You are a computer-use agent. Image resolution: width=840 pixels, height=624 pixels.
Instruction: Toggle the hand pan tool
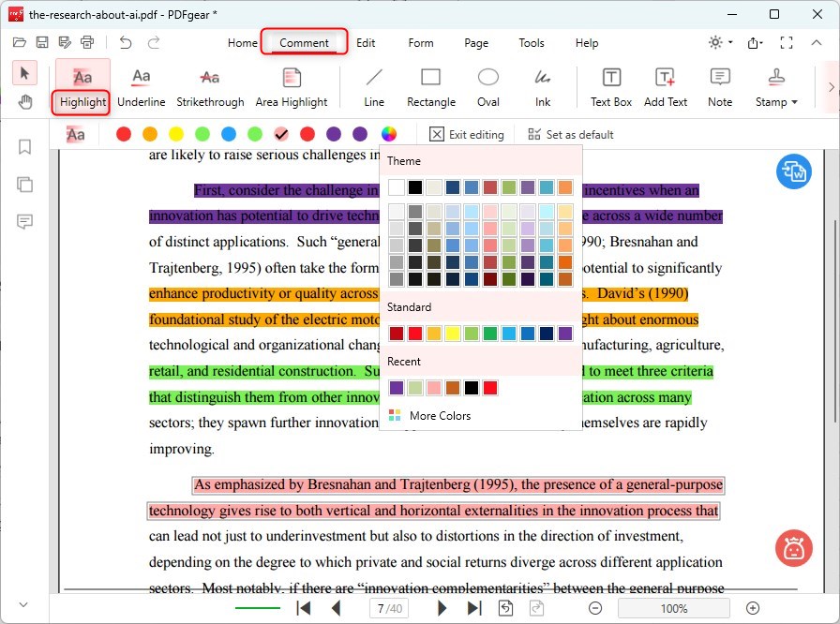[25, 101]
